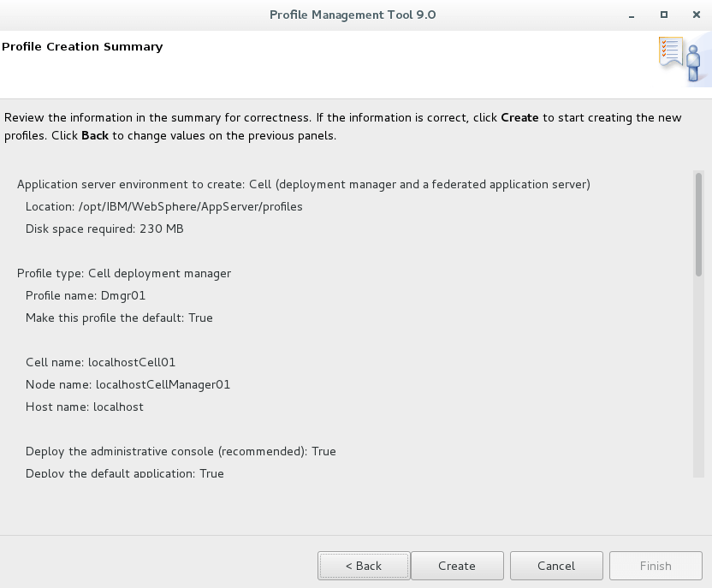Click the Profile Management Tool 9.0 title bar
This screenshot has height=588, width=712.
[353, 15]
